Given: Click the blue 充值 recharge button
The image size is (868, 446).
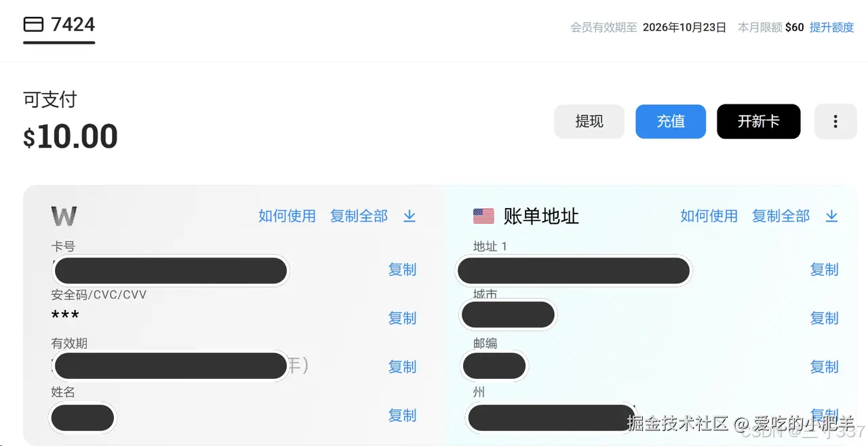Looking at the screenshot, I should (670, 121).
